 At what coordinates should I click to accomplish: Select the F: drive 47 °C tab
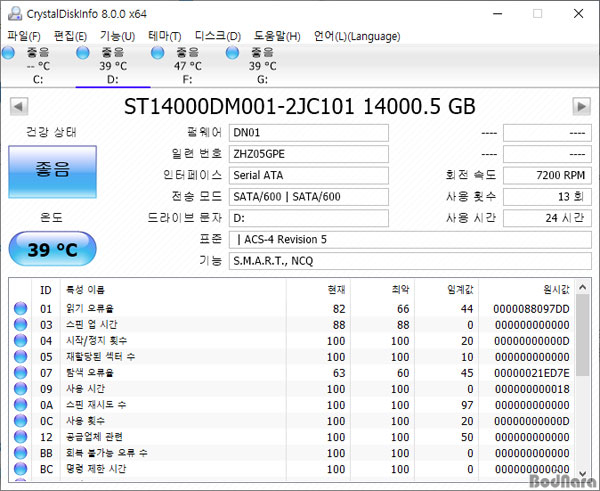click(188, 65)
